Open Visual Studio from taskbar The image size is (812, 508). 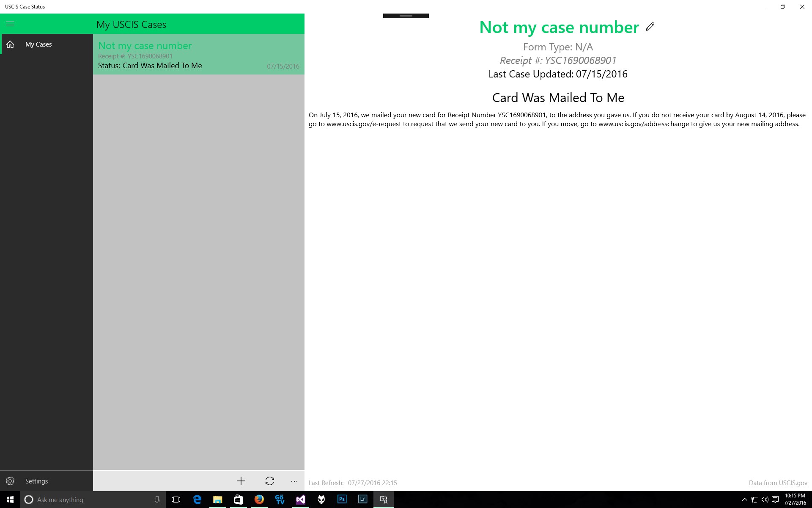[300, 500]
